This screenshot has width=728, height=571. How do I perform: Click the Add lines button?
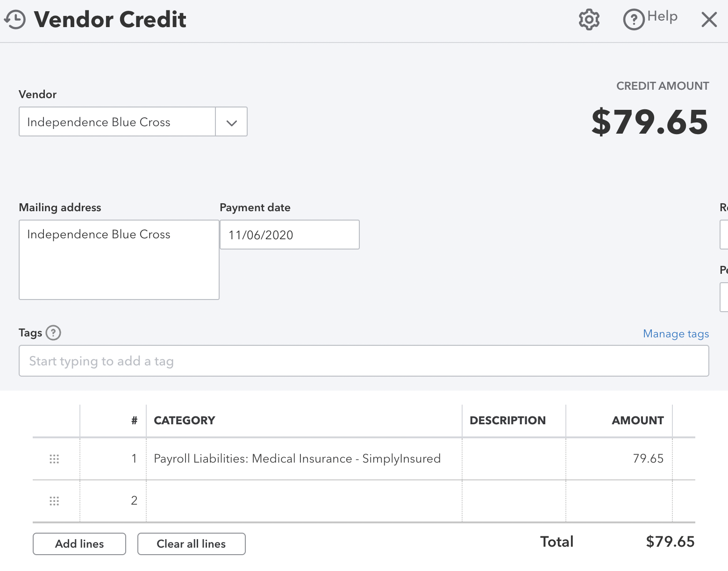pyautogui.click(x=79, y=544)
